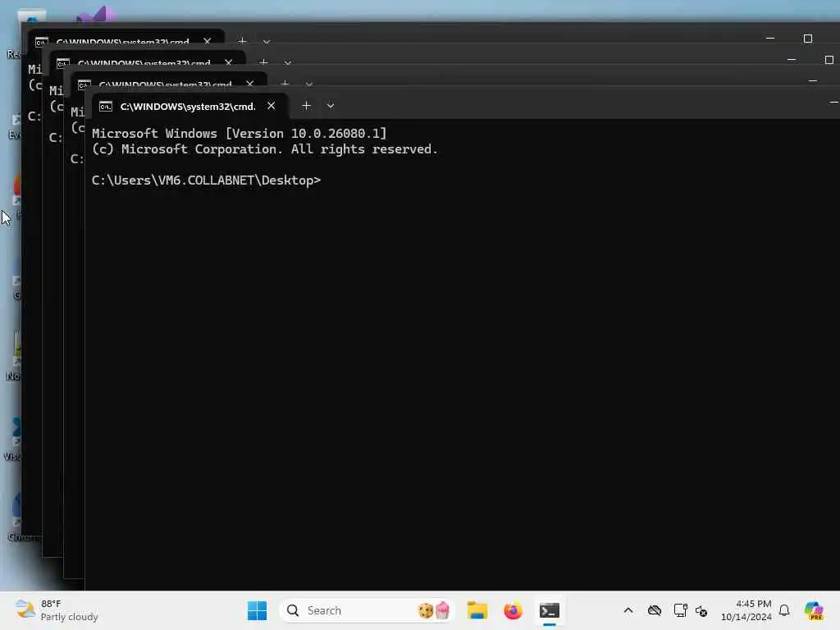The image size is (840, 630).
Task: Click the muted volume tray icon
Action: click(701, 610)
